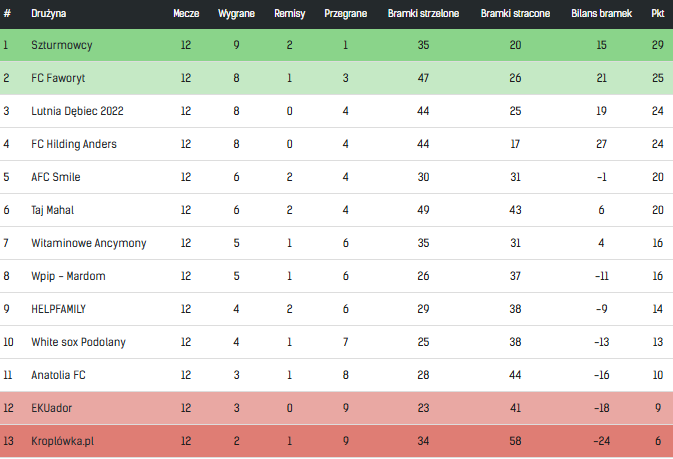Select White sox Podolany team
673x459 pixels.
point(79,342)
